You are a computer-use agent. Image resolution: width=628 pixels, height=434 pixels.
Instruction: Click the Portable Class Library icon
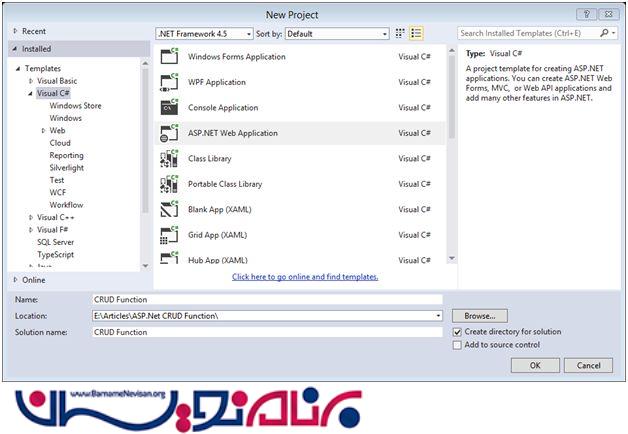[x=169, y=184]
